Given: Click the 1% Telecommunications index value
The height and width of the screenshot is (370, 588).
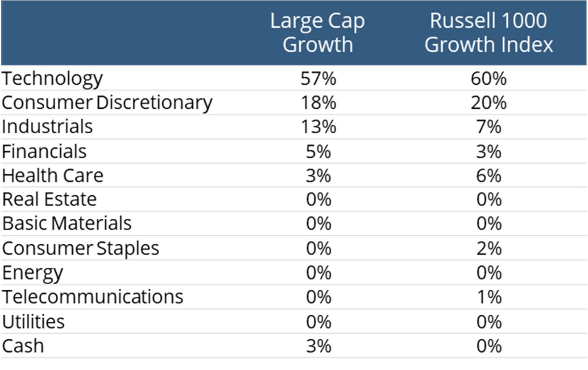Looking at the screenshot, I should click(489, 297).
